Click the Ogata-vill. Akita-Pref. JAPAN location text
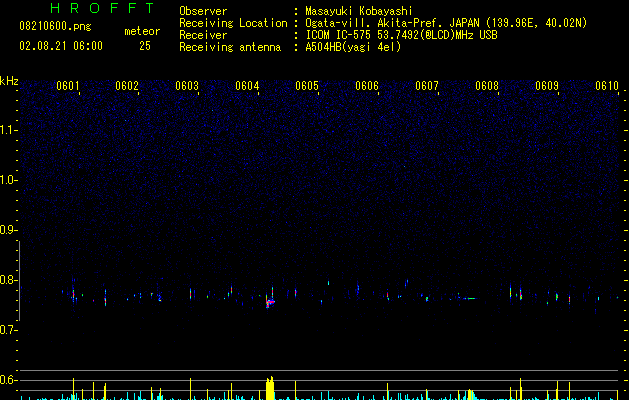 pyautogui.click(x=446, y=23)
